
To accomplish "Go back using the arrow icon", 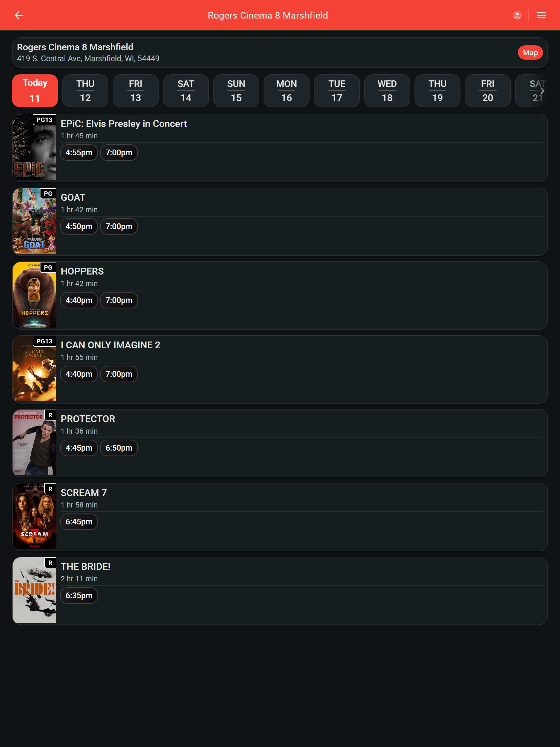I will pyautogui.click(x=19, y=15).
